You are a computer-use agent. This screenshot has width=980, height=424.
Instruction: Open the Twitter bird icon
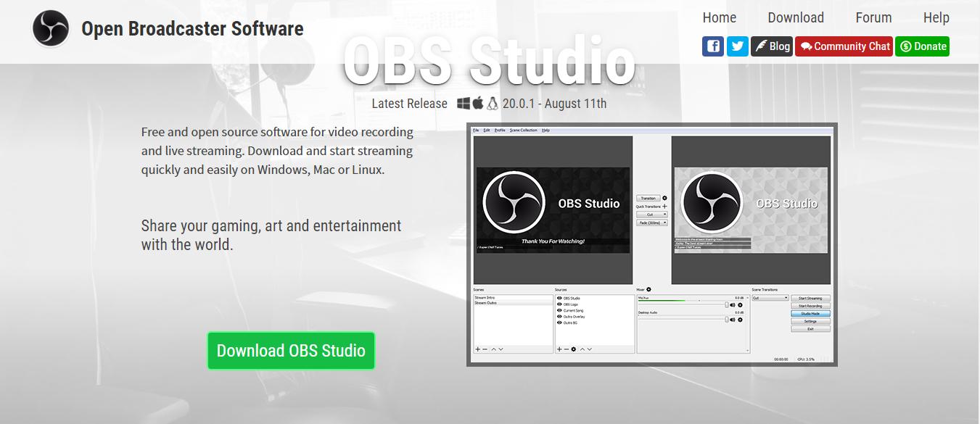pyautogui.click(x=738, y=46)
